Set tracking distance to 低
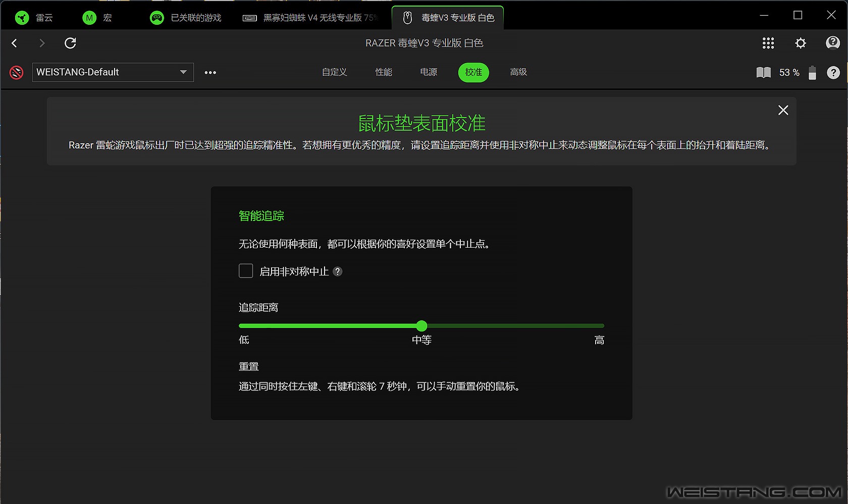 244,340
